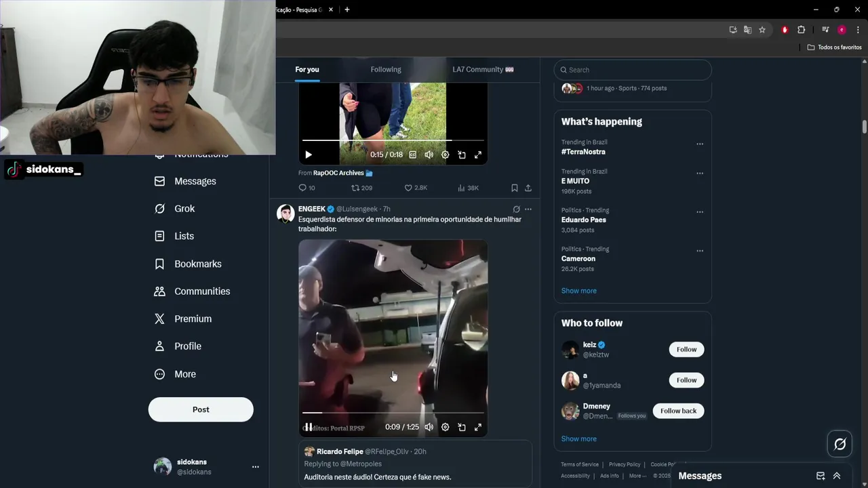
Task: Open the #TerraNostra trending topic
Action: pos(583,152)
